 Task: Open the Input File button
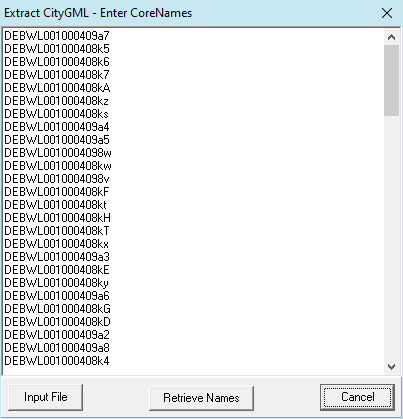click(x=46, y=397)
